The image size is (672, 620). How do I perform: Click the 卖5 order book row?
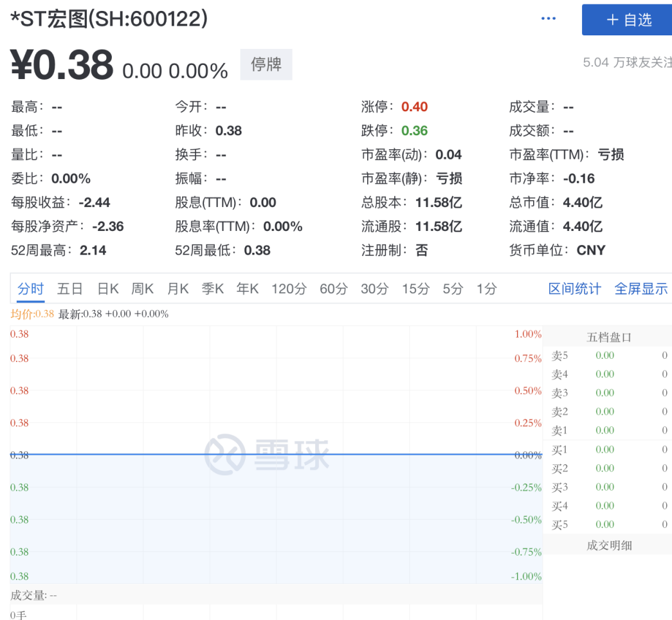608,356
